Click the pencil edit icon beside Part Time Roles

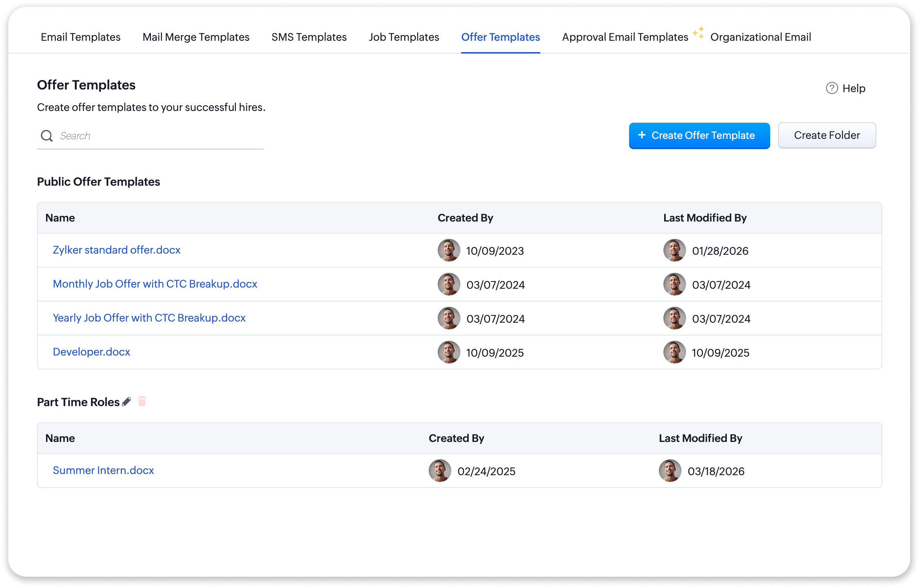tap(126, 402)
